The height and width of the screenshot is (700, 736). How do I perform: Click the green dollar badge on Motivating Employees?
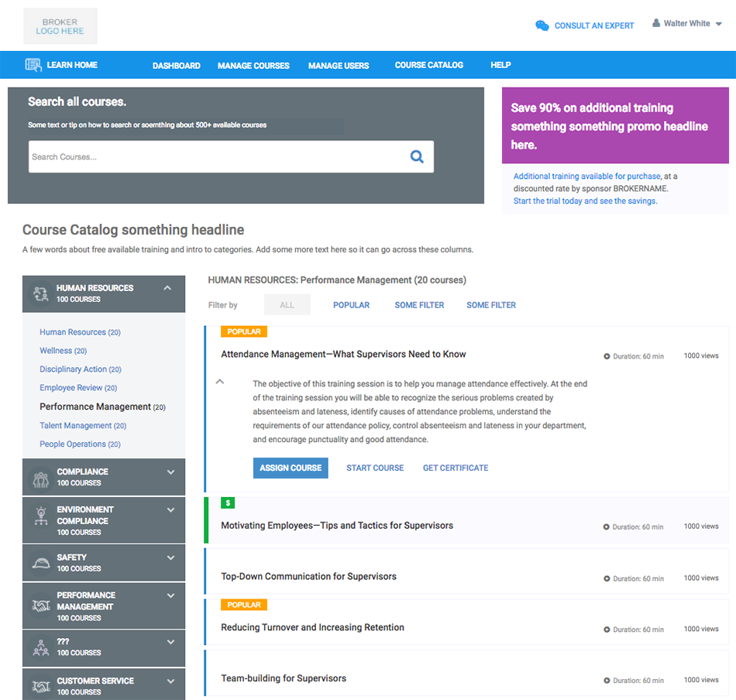click(228, 503)
